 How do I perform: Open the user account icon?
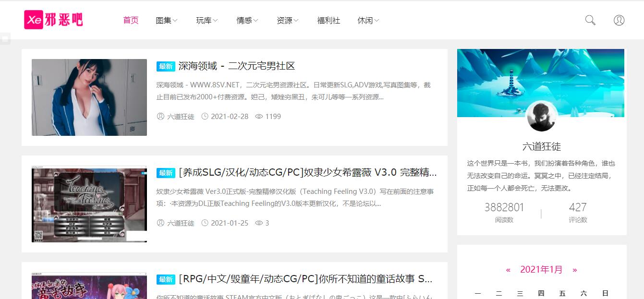pyautogui.click(x=619, y=20)
